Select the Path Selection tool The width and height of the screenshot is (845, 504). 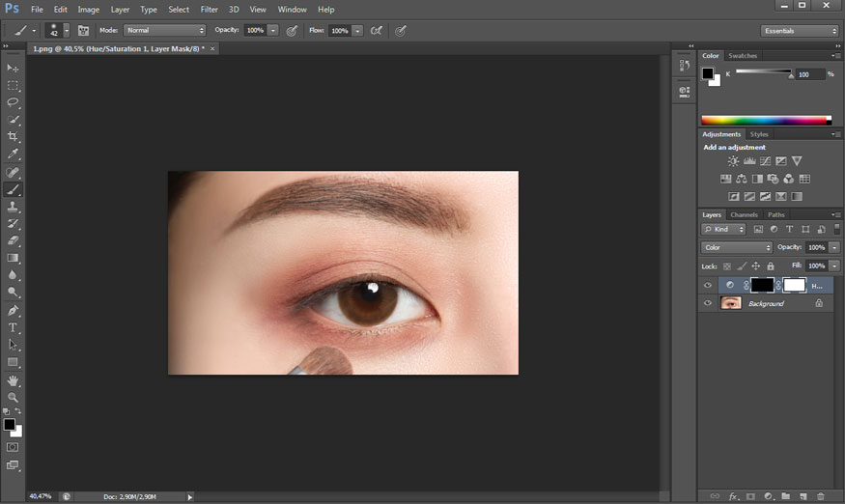(13, 345)
